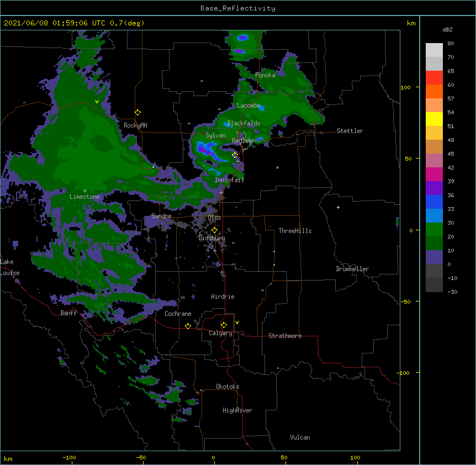This screenshot has height=465, width=476.
Task: Click the -100 tick label on the vertical axis
Action: coord(404,373)
